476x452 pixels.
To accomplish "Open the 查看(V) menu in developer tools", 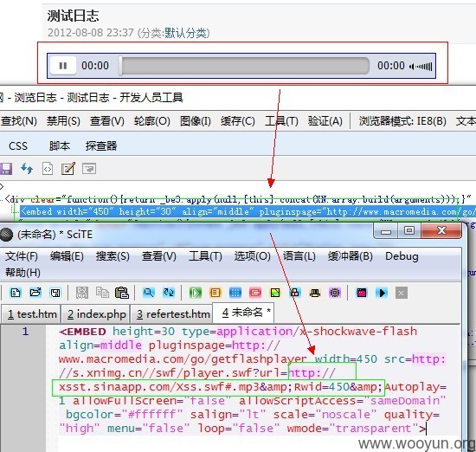I will pyautogui.click(x=106, y=121).
